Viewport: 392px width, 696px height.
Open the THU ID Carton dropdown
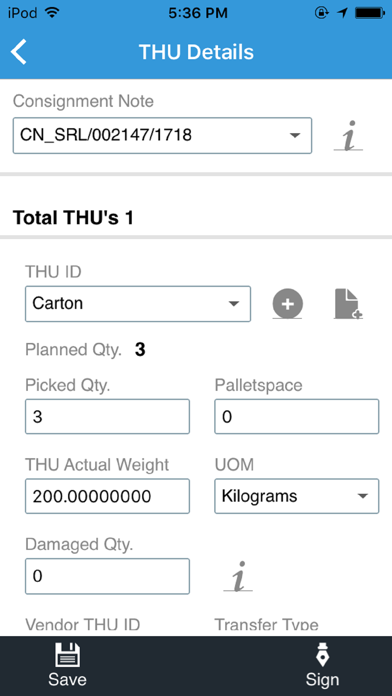(x=138, y=304)
